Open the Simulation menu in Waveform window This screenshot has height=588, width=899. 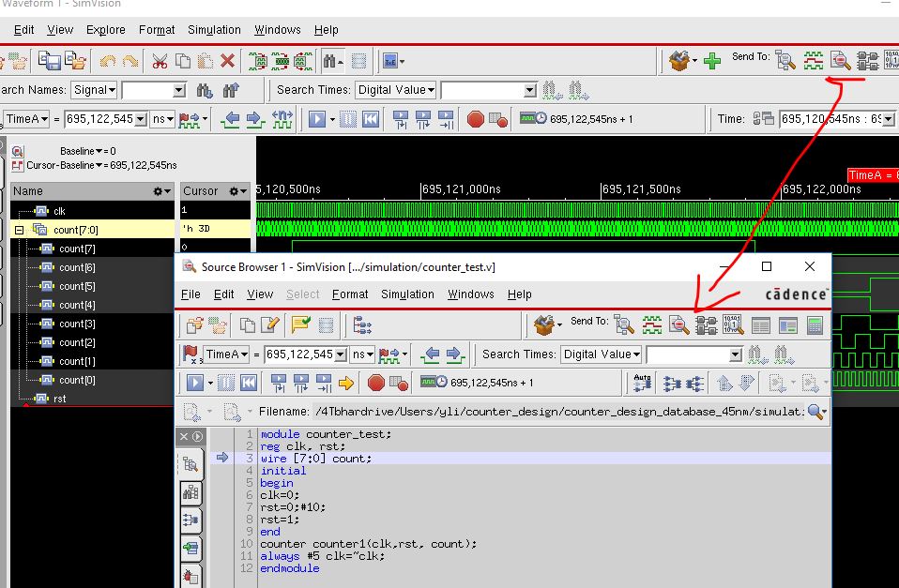[x=213, y=30]
